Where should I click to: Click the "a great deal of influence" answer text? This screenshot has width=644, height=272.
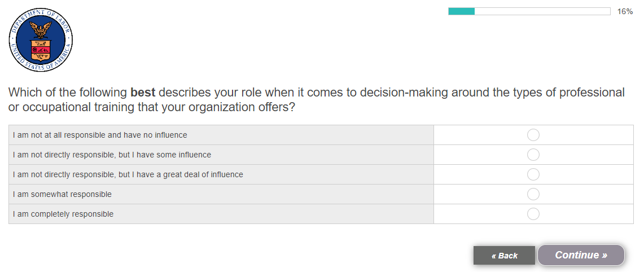click(x=128, y=174)
